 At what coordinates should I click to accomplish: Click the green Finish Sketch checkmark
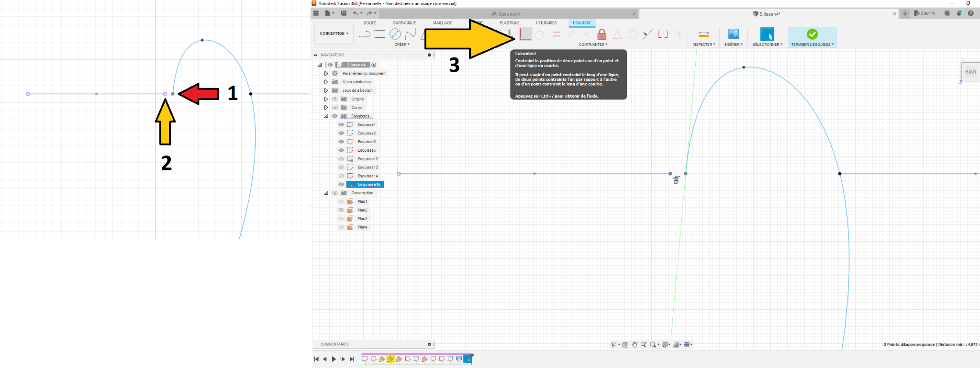coord(812,34)
